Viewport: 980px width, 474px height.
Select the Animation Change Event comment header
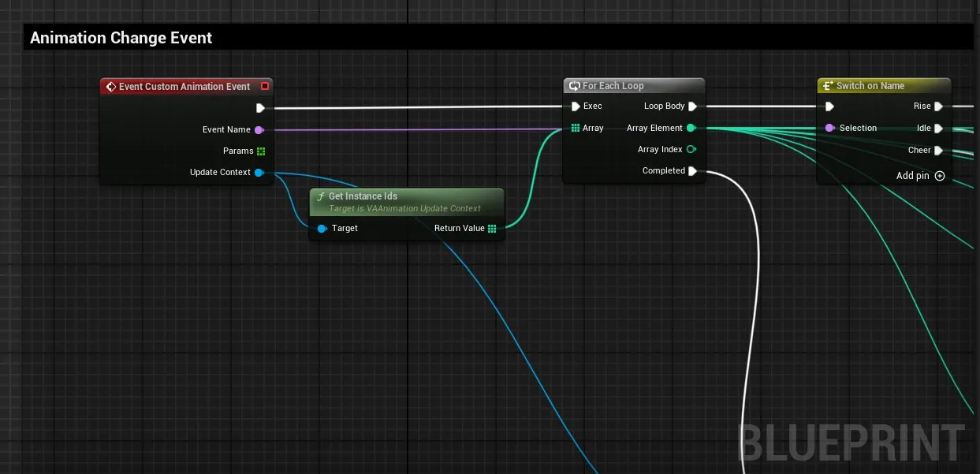click(x=121, y=38)
